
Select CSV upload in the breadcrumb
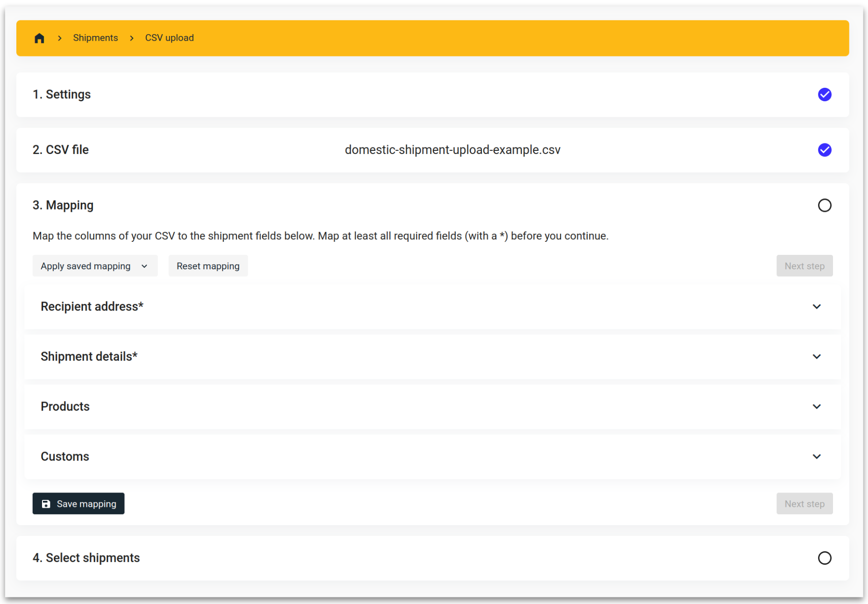coord(169,38)
